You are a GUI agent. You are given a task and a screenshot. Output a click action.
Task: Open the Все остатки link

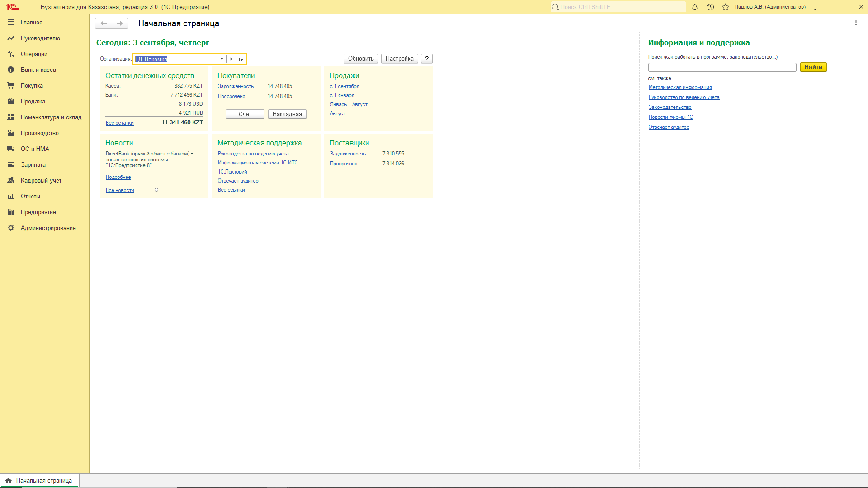[119, 123]
